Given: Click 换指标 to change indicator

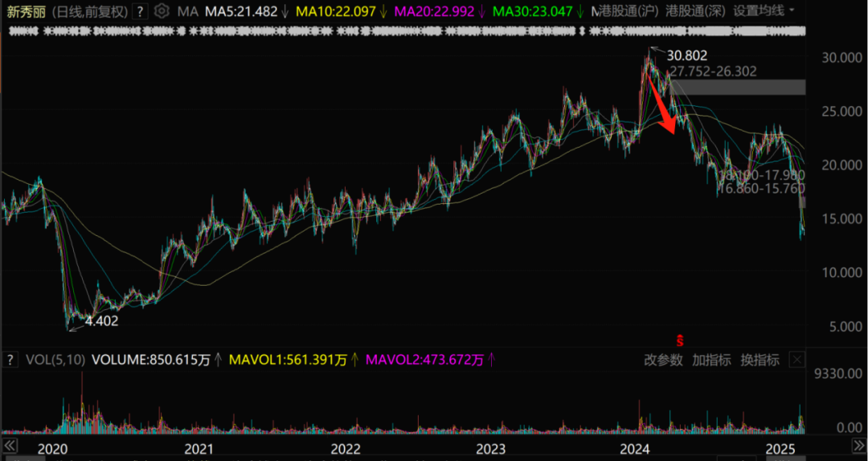Looking at the screenshot, I should (x=760, y=361).
